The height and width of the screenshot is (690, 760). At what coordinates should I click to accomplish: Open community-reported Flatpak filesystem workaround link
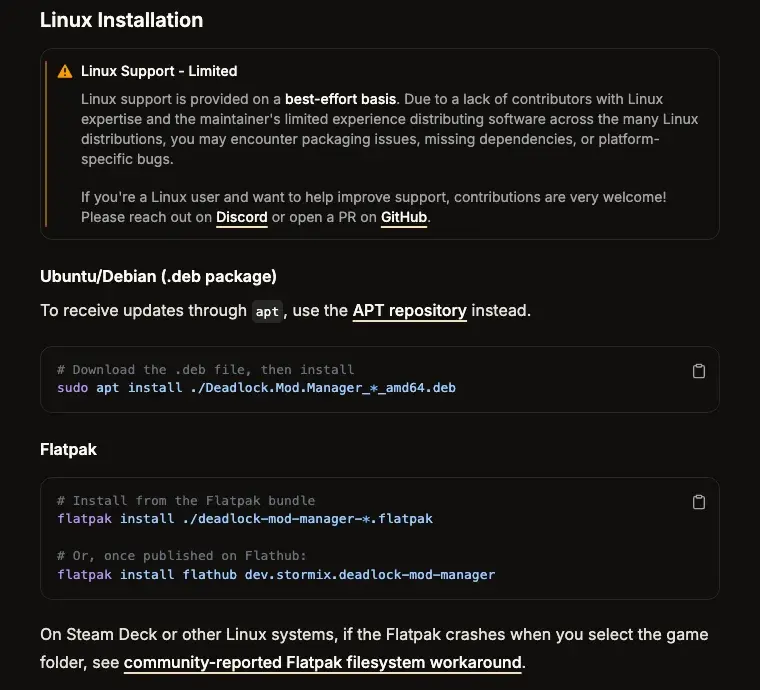pyautogui.click(x=323, y=662)
